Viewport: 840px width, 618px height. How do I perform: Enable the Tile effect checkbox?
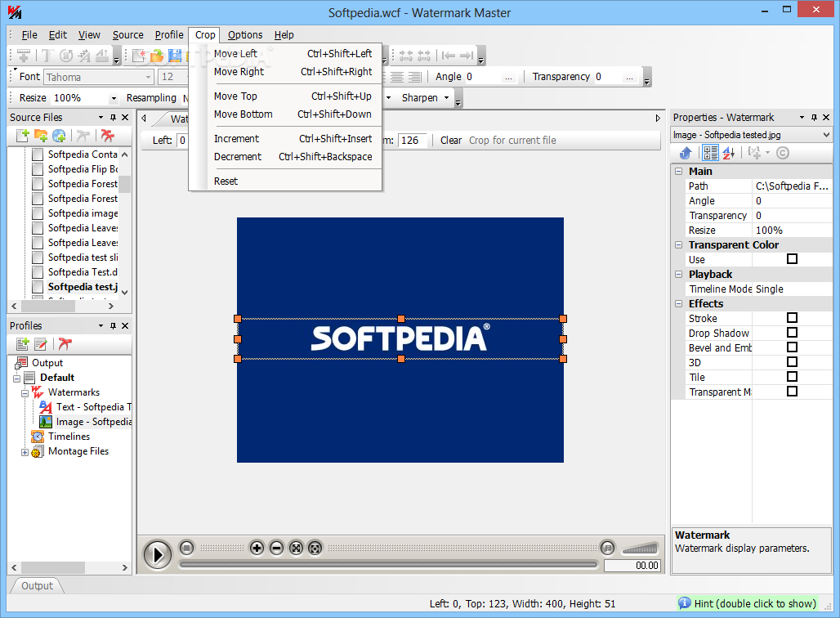(x=792, y=377)
